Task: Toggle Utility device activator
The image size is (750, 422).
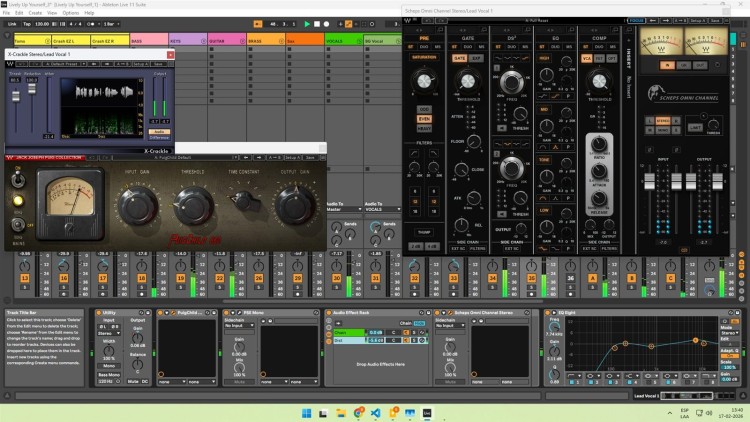Action: [99, 312]
